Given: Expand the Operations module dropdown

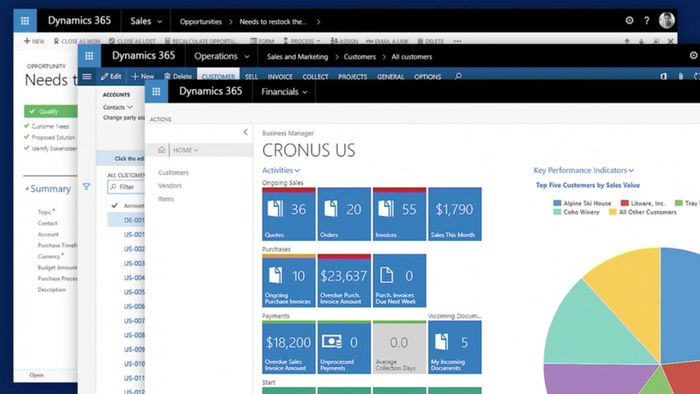Looking at the screenshot, I should [x=247, y=57].
